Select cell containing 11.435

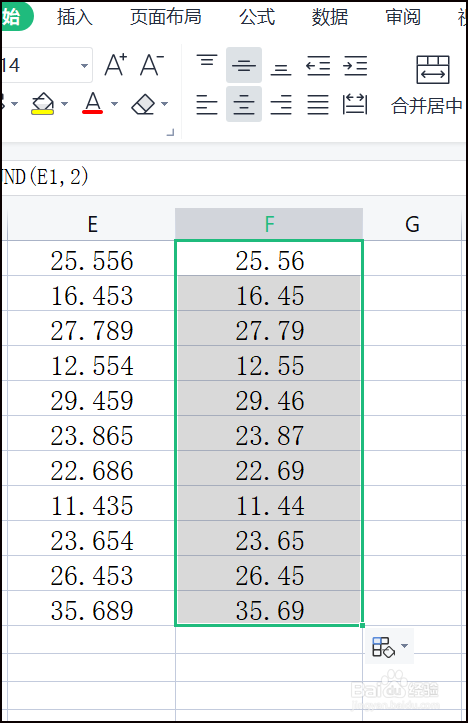click(x=92, y=505)
